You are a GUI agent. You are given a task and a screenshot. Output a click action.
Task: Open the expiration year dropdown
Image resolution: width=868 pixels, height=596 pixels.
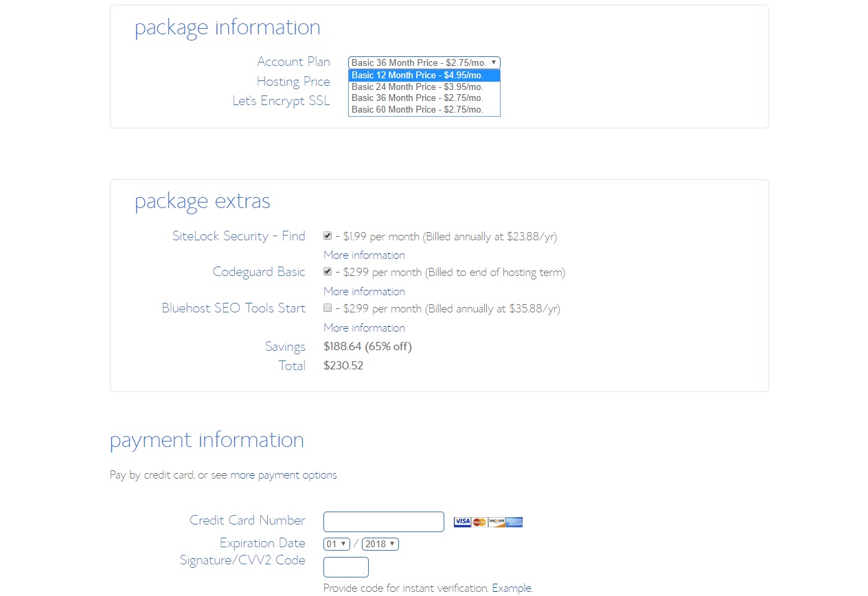tap(380, 544)
